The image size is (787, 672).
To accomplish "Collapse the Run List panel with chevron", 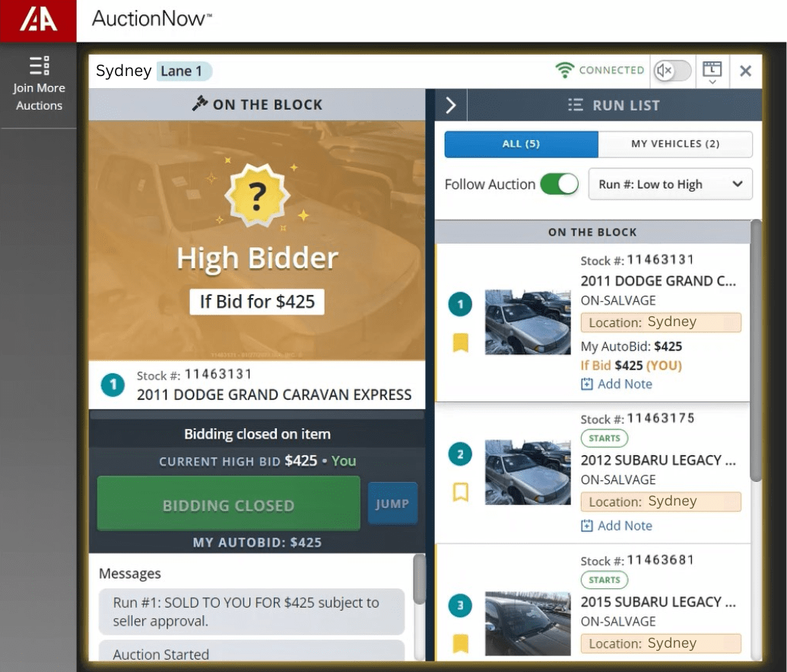I will (x=451, y=106).
